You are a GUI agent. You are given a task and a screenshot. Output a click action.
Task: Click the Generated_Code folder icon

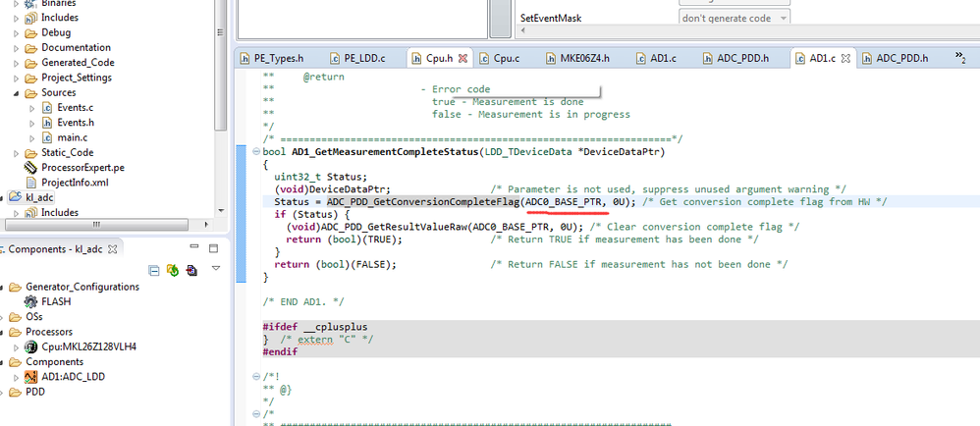click(x=30, y=63)
